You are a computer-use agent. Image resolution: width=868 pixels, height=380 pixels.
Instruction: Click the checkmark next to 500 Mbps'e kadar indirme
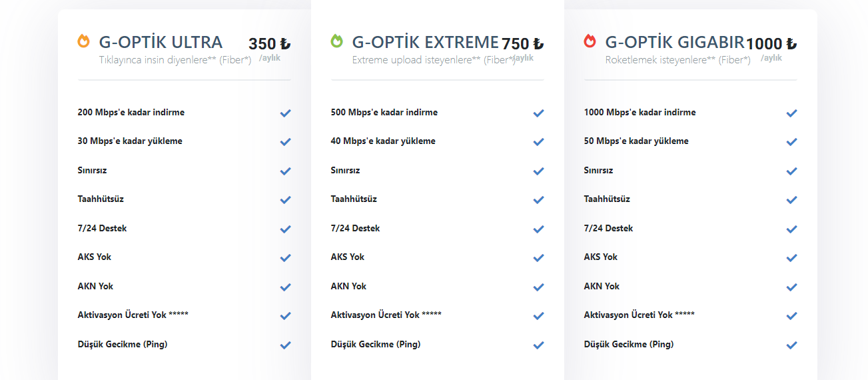coord(538,113)
